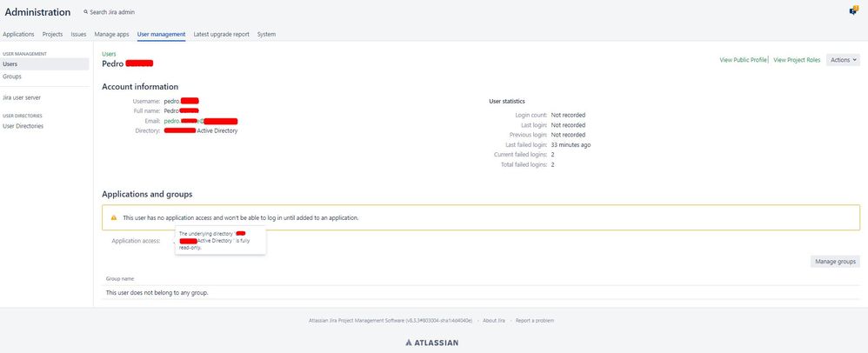868x353 pixels.
Task: Click the Login count 'Not recorded' value
Action: pyautogui.click(x=568, y=115)
